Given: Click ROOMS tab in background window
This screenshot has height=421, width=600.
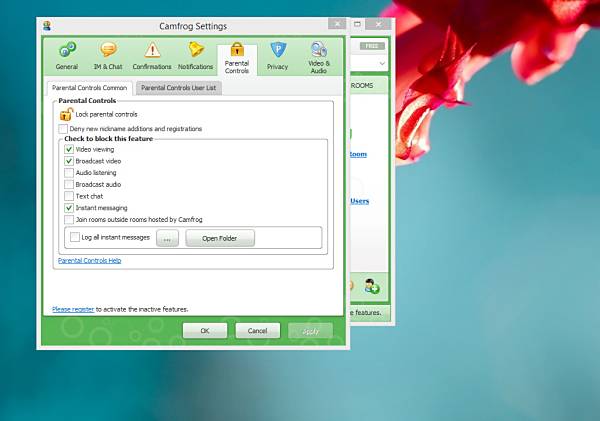Looking at the screenshot, I should point(362,85).
